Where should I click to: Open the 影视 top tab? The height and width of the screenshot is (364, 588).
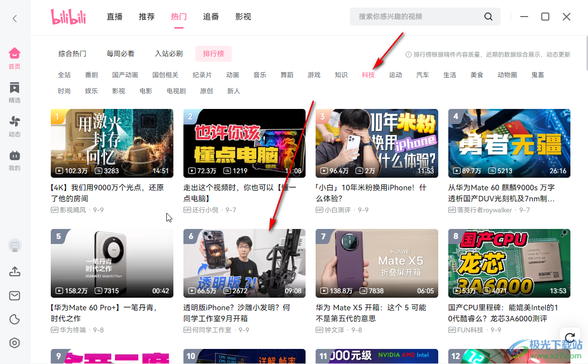tap(243, 17)
